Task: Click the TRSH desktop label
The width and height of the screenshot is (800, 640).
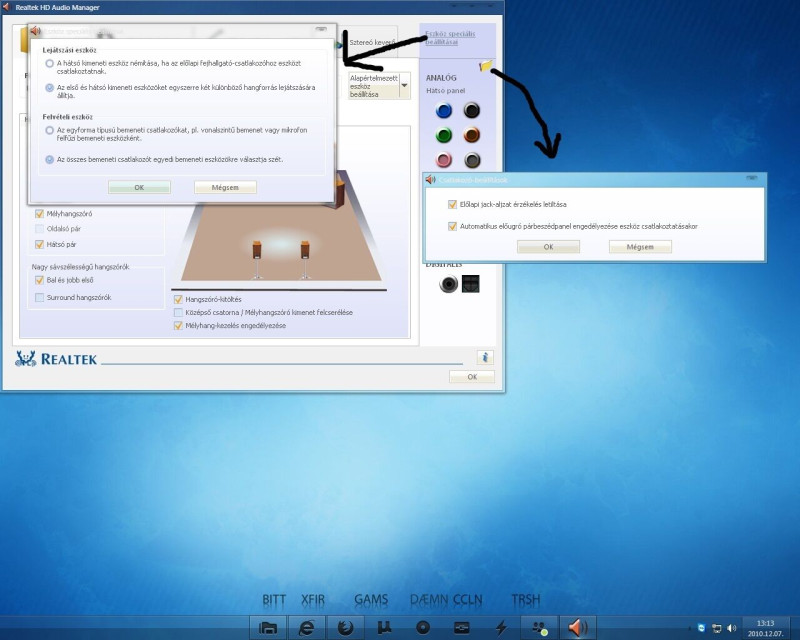Action: click(526, 600)
